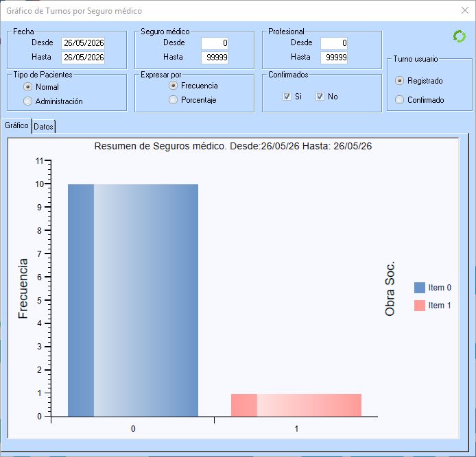
Task: Click the Item 0 legend text
Action: 440,288
